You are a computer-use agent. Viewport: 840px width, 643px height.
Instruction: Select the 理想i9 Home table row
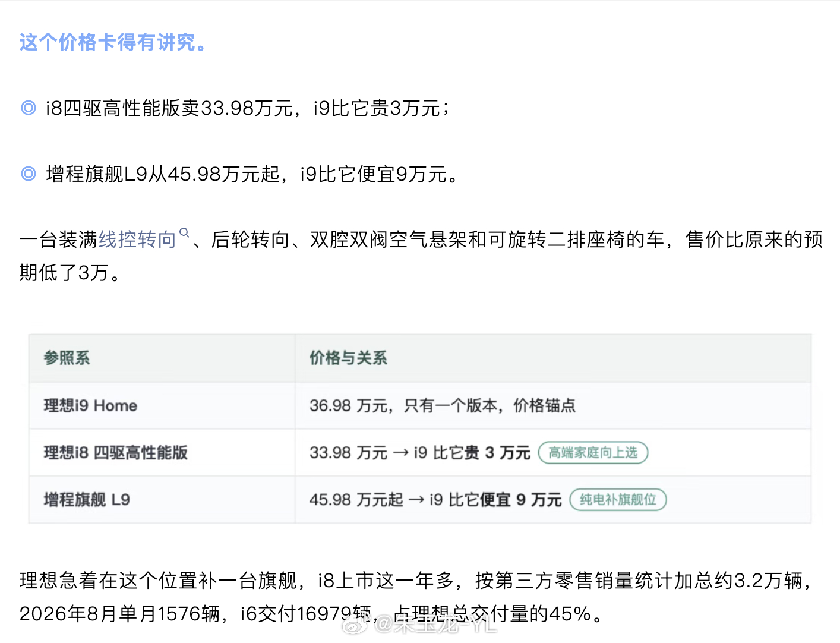point(420,406)
